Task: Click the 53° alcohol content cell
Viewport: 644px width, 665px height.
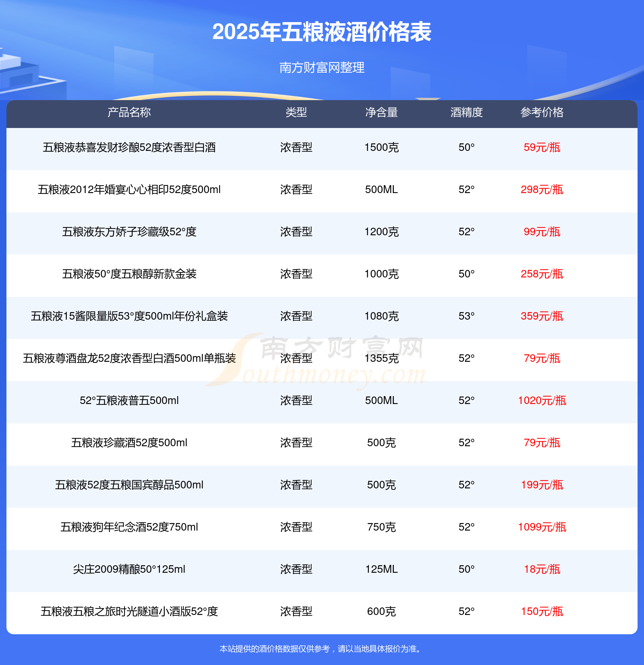Action: coord(467,316)
